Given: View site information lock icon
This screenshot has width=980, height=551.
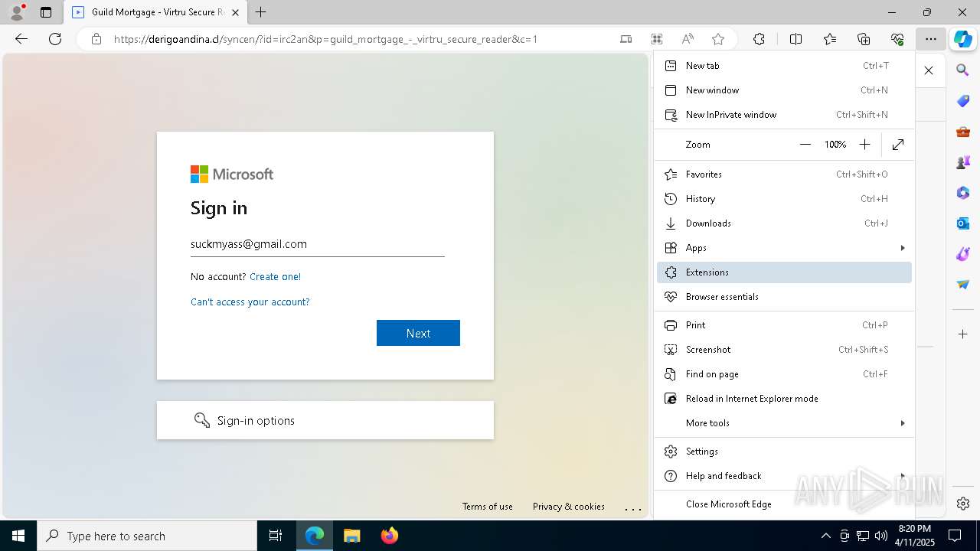Looking at the screenshot, I should pyautogui.click(x=96, y=39).
